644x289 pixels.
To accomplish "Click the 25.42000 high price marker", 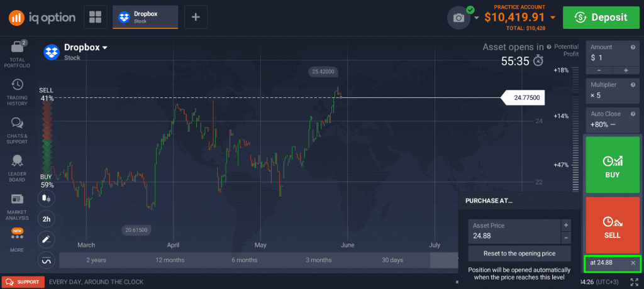I will coord(323,72).
